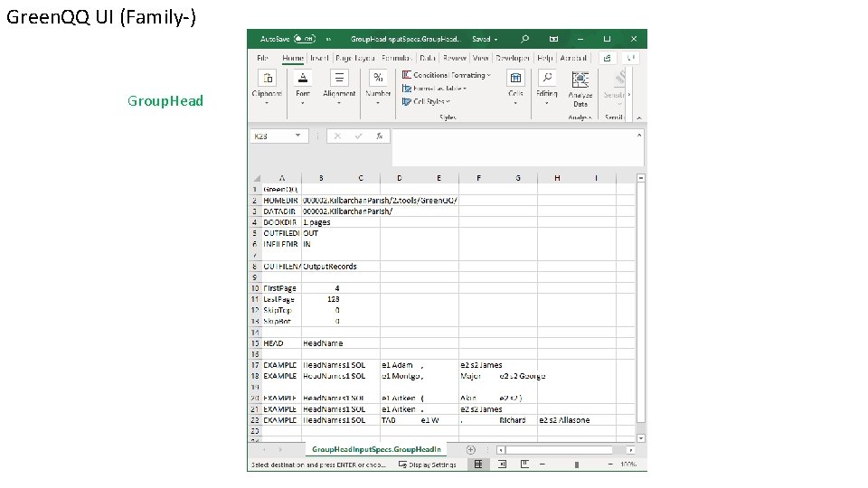Open Ribbon Display Options in title bar
The width and height of the screenshot is (868, 488).
553,39
